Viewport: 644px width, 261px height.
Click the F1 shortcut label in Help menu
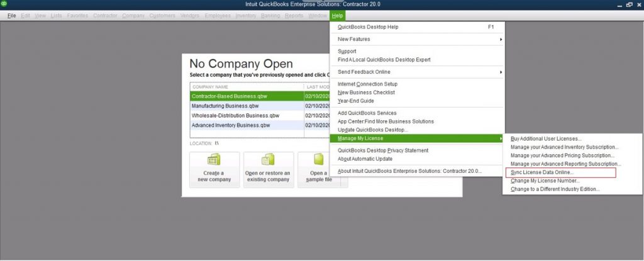(491, 27)
